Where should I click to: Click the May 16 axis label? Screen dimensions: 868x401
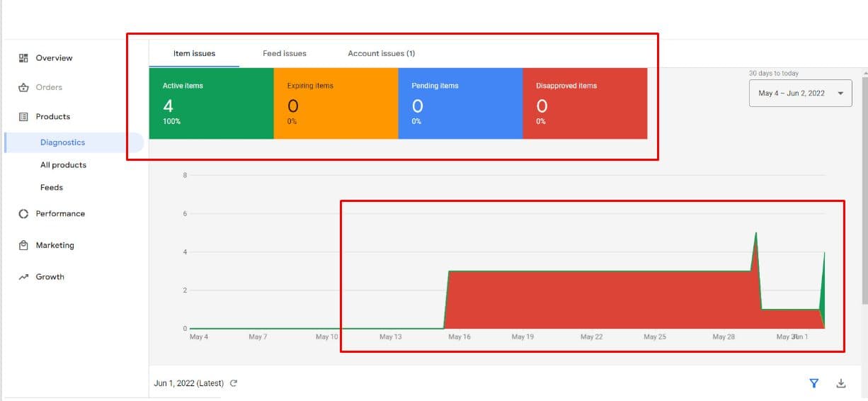click(x=459, y=337)
